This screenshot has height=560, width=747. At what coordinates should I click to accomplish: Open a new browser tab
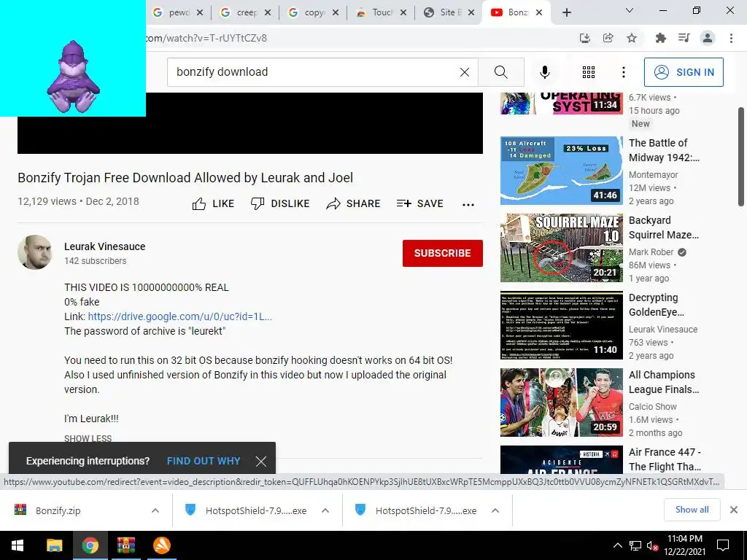pos(566,13)
